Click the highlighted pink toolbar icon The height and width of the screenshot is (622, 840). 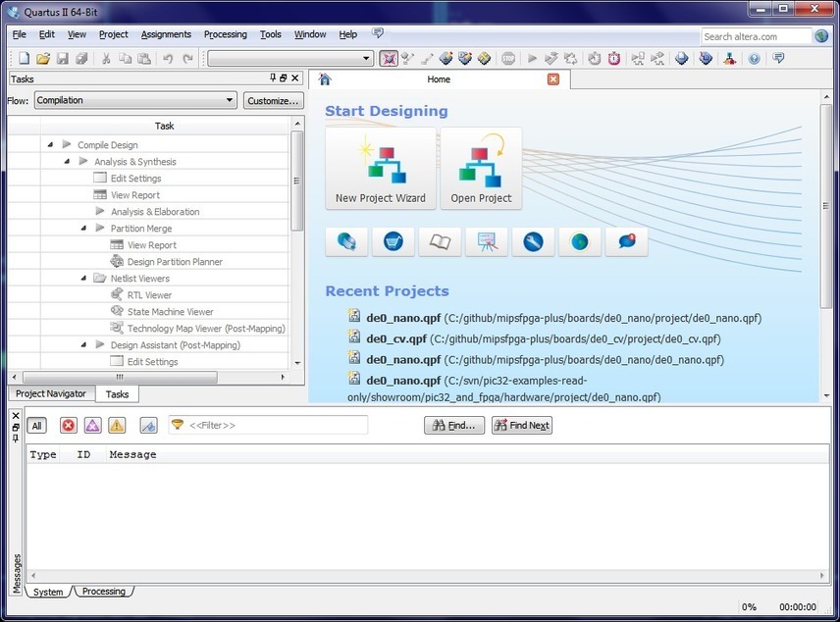click(x=389, y=59)
